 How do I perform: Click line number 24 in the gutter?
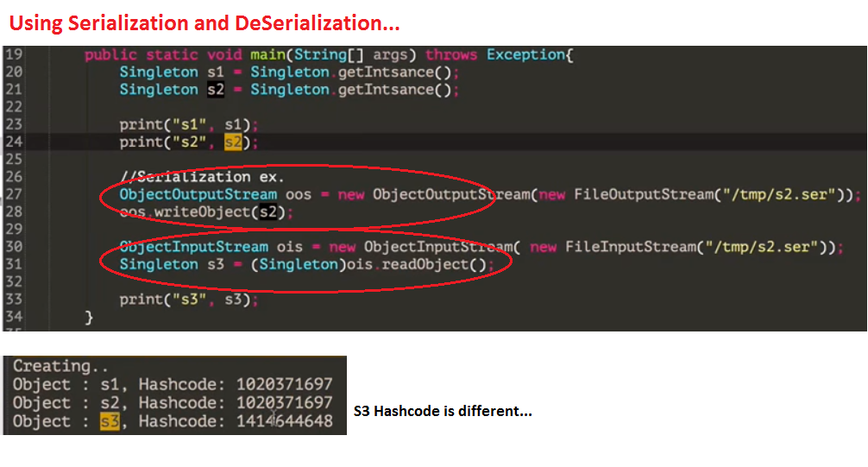click(14, 142)
